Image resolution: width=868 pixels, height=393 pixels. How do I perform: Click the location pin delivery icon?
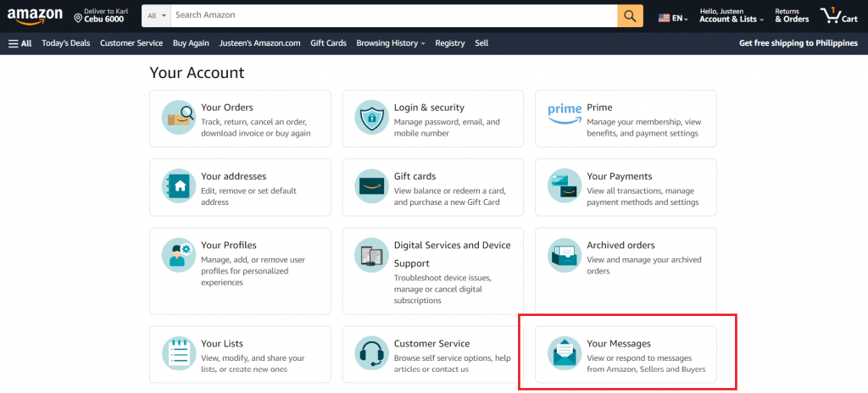[78, 19]
